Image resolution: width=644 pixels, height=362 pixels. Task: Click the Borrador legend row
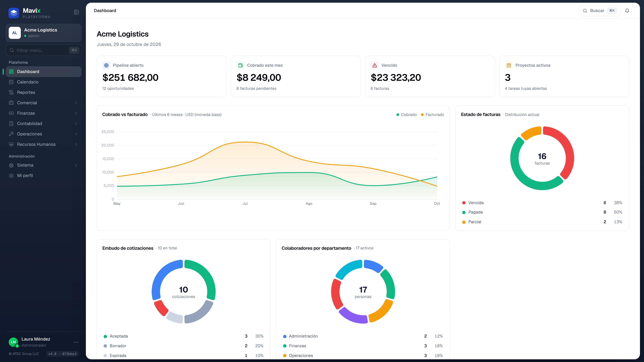pos(183,346)
